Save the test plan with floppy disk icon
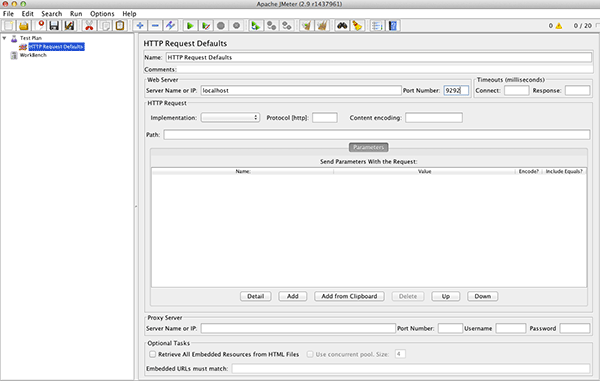 tap(54, 26)
